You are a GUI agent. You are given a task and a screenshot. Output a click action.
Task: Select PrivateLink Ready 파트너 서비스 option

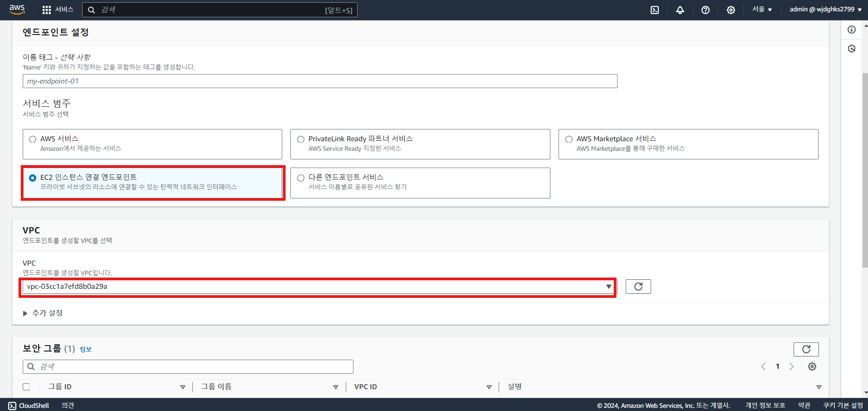coord(301,139)
